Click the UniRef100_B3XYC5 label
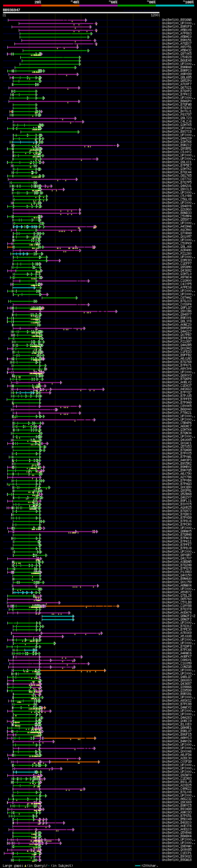The width and height of the screenshot is (197, 868). tap(177, 504)
